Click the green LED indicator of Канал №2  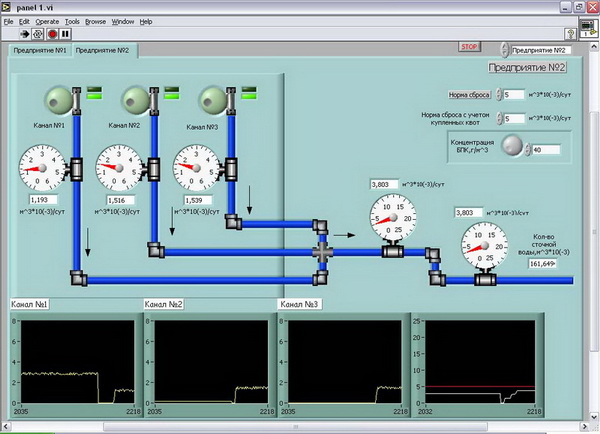pyautogui.click(x=172, y=96)
